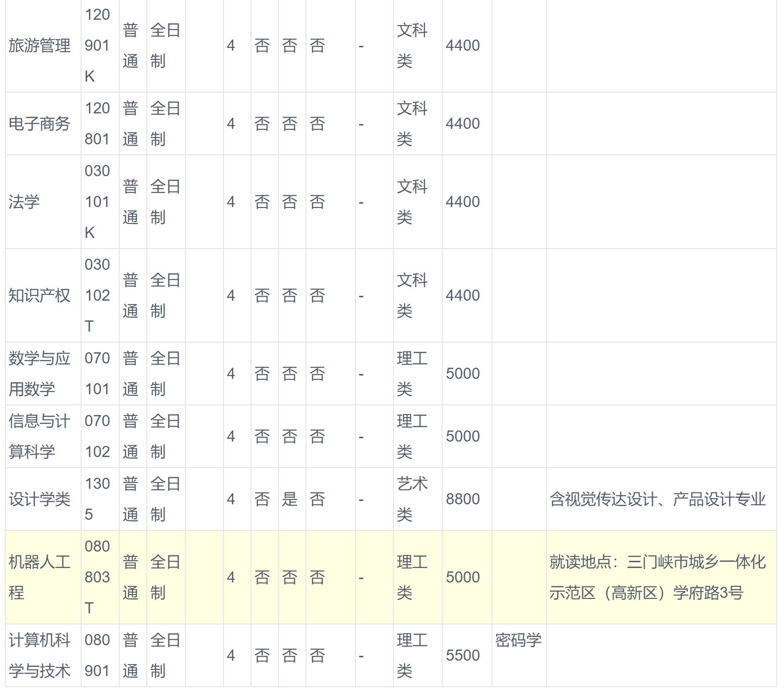Image resolution: width=784 pixels, height=693 pixels.
Task: Select major code 030101K
Action: pos(98,202)
